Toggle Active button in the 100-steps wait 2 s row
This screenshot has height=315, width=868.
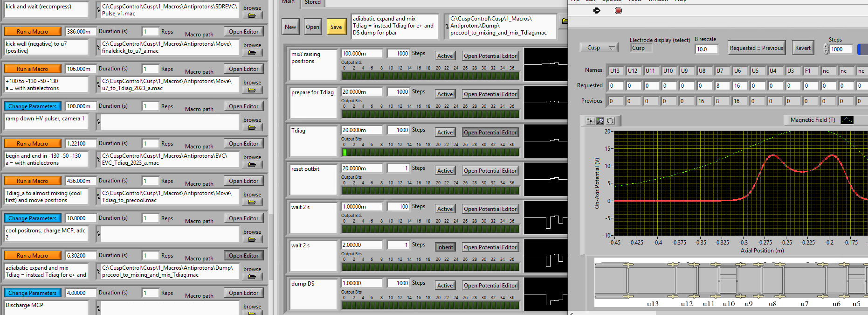coord(445,209)
